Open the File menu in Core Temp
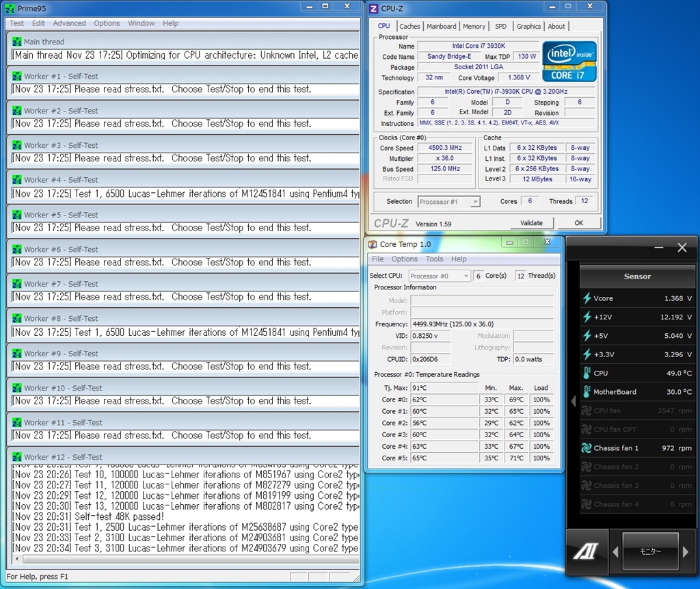 pos(377,259)
